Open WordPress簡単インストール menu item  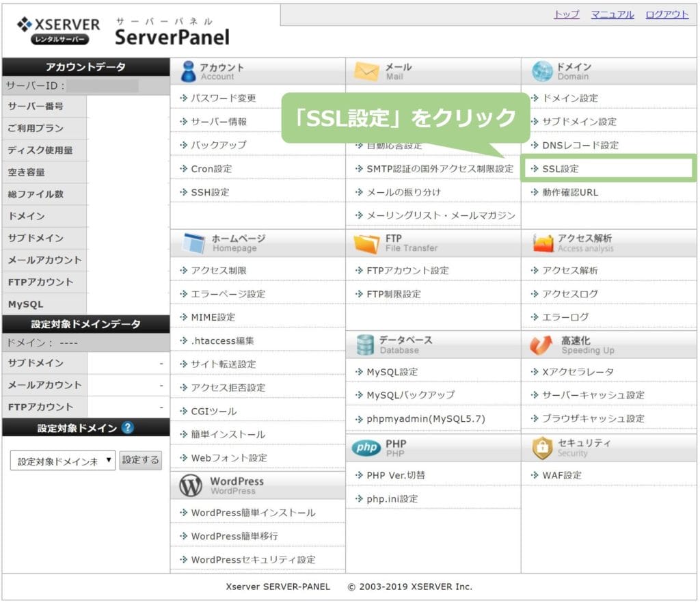253,513
